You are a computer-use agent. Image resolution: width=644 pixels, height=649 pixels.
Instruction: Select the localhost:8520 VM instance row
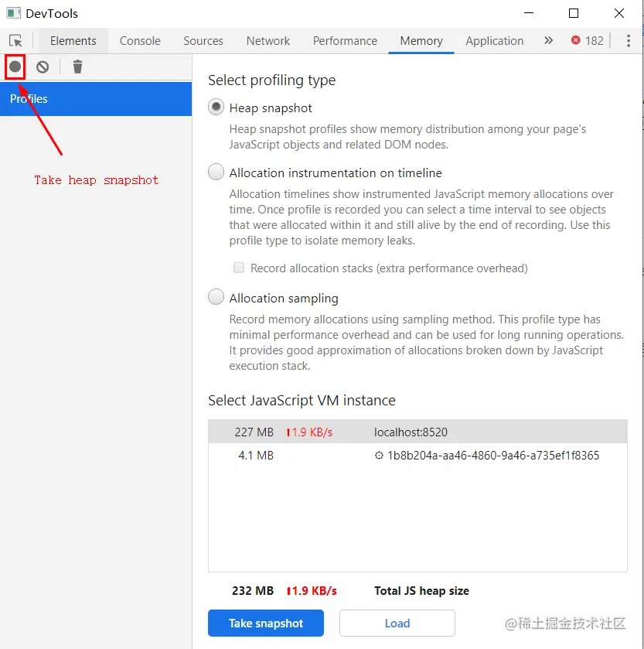tap(417, 432)
